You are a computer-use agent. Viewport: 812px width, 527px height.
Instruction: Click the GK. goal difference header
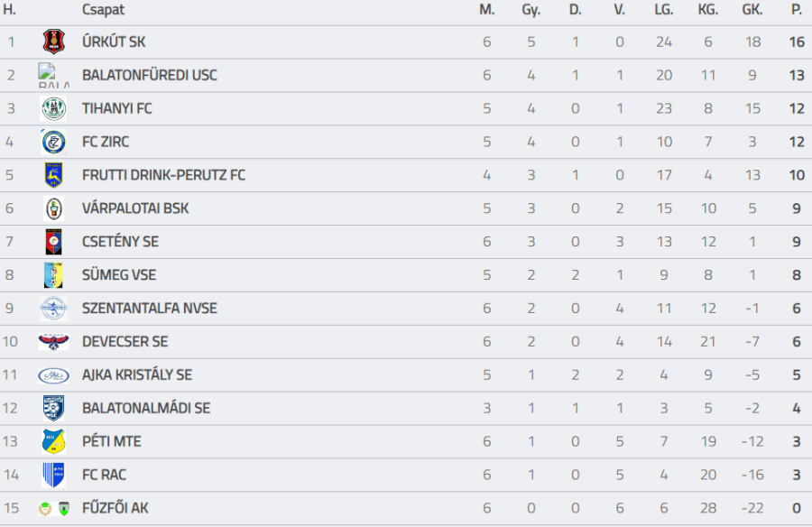click(752, 10)
